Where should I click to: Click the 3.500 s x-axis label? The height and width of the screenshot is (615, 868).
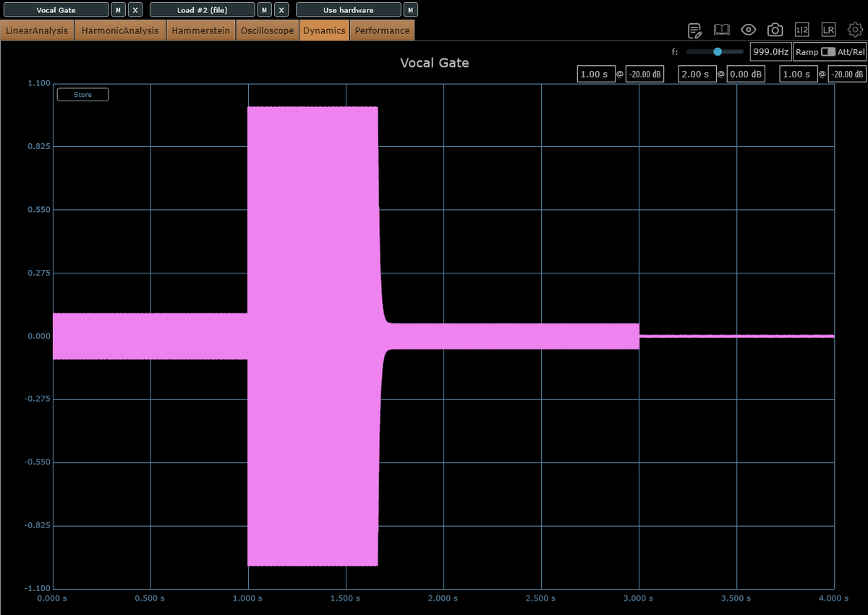pos(736,598)
